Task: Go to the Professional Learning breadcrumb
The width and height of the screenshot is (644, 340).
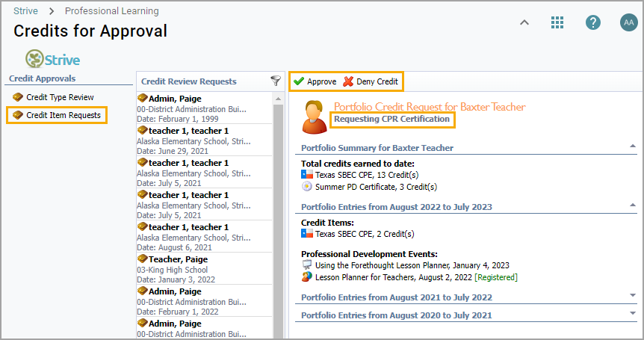Action: tap(112, 11)
